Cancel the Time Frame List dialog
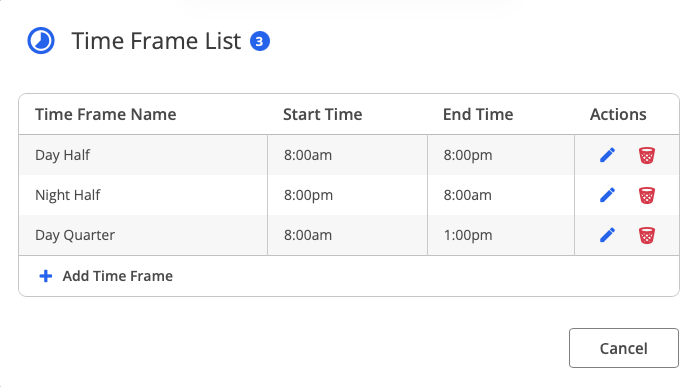697x387 pixels. [x=624, y=348]
